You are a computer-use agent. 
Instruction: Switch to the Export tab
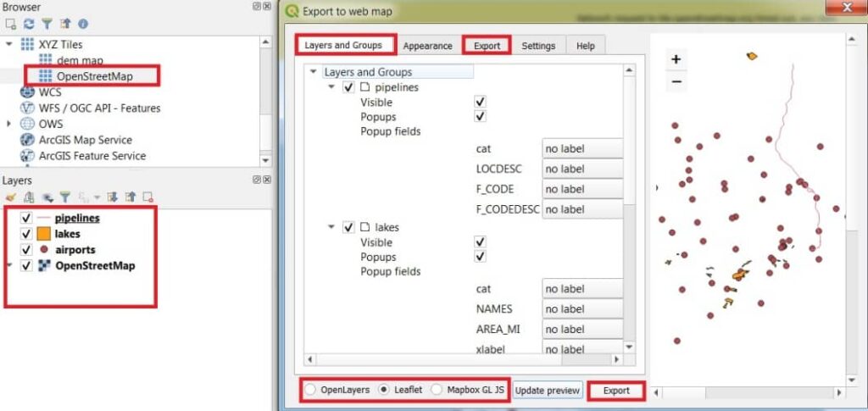(487, 46)
